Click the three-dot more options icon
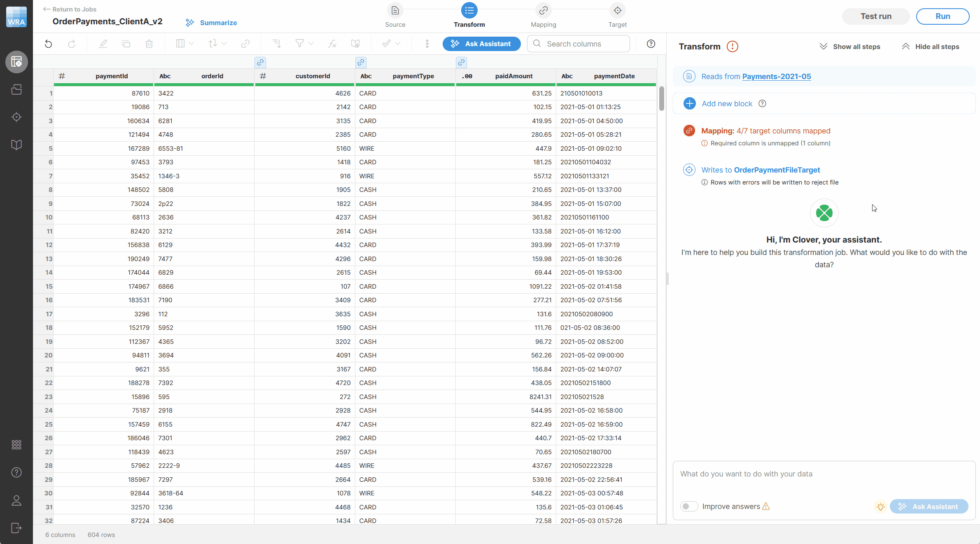 click(427, 44)
